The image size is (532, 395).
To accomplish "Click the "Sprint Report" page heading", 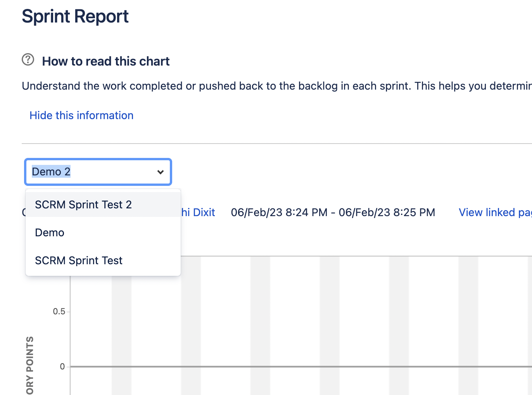I will point(75,16).
